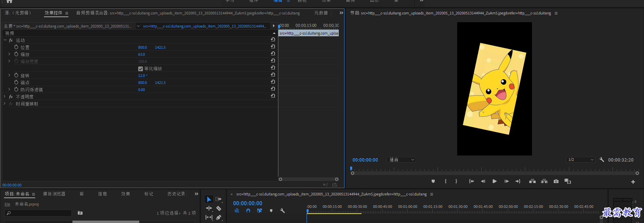Screen dimensions: 644x223
Task: Select the Slip tool
Action: click(x=209, y=217)
